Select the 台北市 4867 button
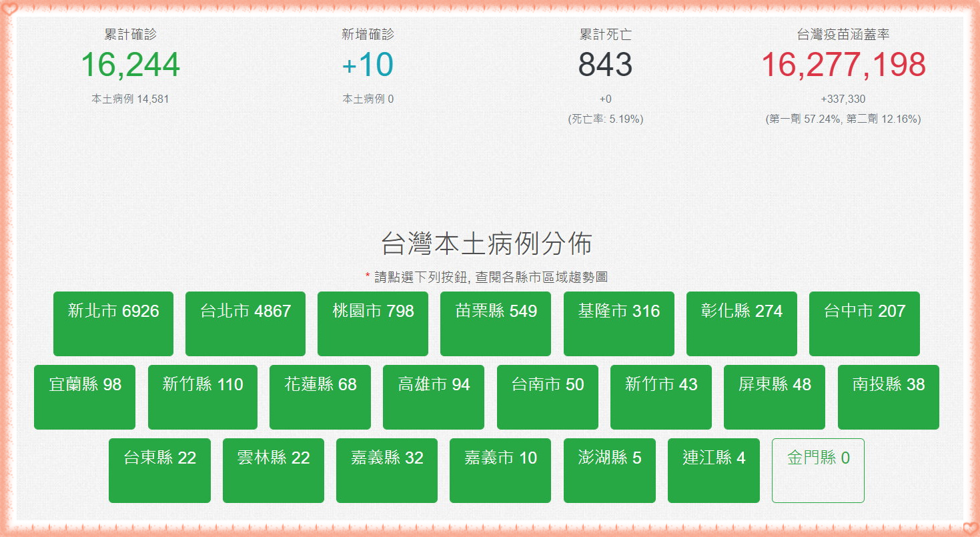Screen dimensions: 980x537 point(246,324)
